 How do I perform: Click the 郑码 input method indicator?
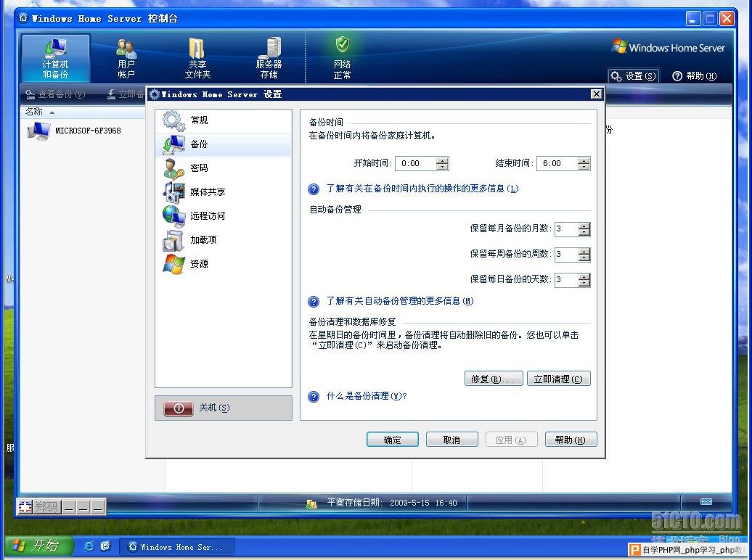click(46, 506)
